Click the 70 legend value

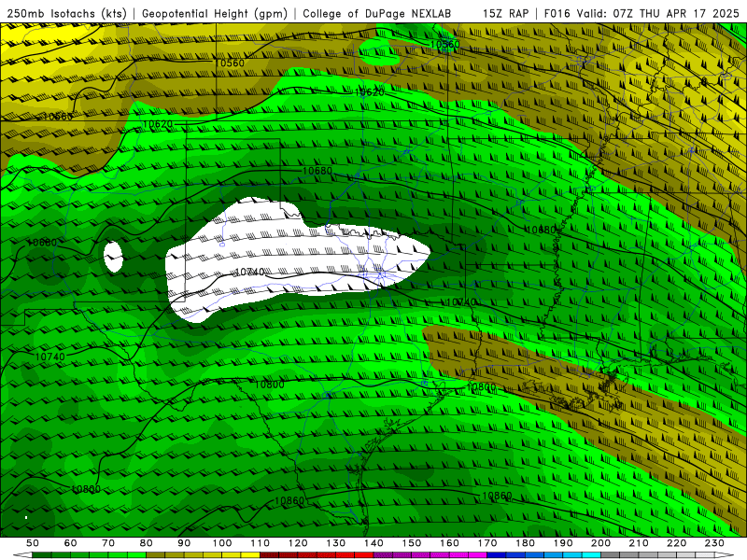click(x=108, y=543)
